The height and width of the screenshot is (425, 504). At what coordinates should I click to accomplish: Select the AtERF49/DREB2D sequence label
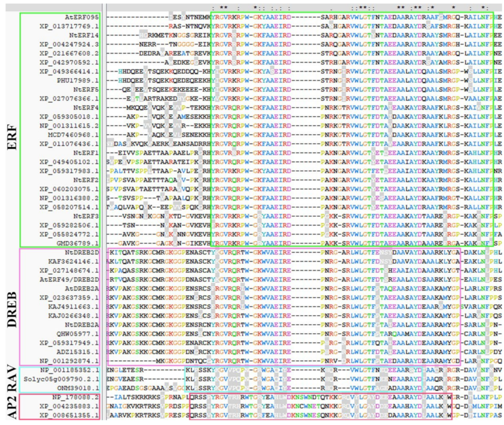click(x=69, y=280)
